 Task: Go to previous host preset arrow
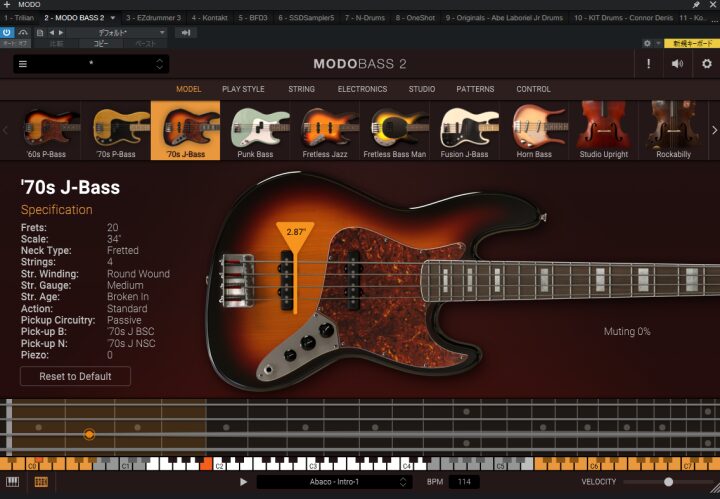[x=51, y=33]
